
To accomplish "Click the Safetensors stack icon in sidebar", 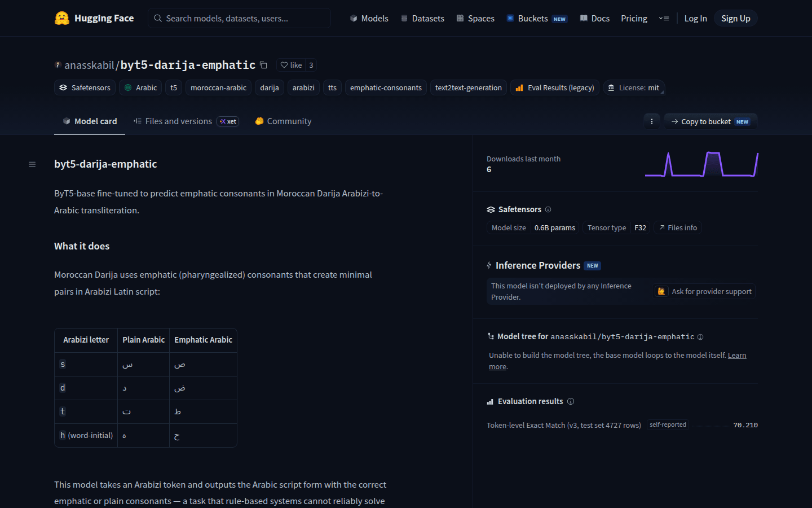I will (491, 209).
